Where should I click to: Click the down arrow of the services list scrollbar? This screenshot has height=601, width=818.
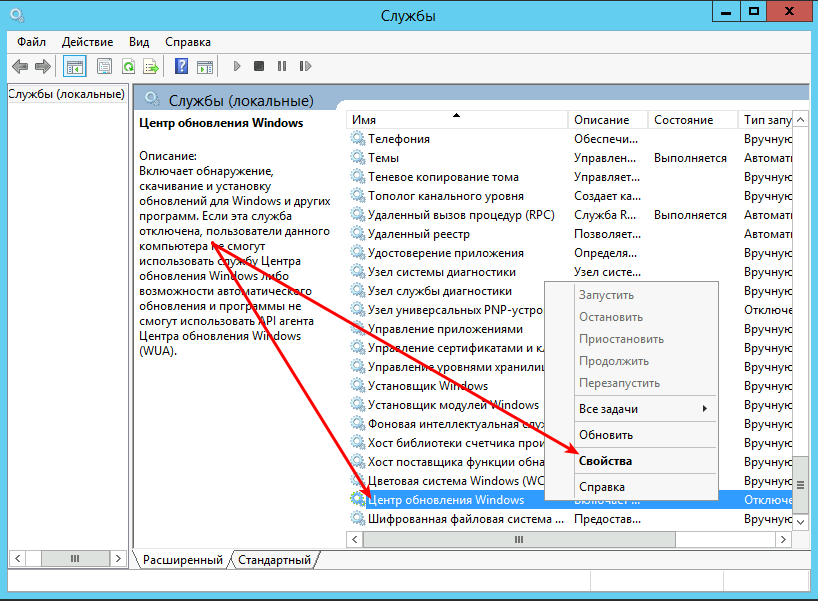(x=800, y=522)
